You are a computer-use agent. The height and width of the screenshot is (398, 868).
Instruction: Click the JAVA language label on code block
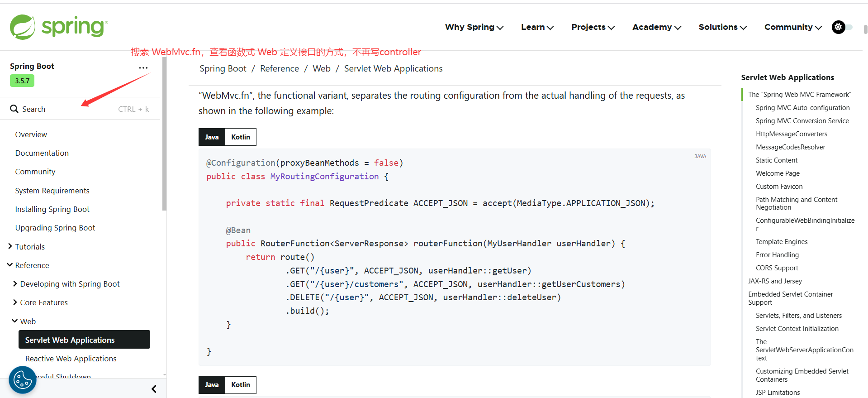click(x=700, y=156)
